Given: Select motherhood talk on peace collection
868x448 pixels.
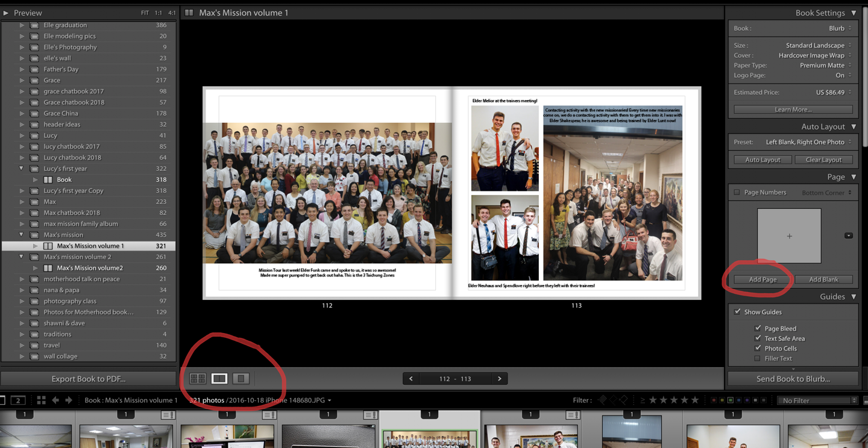Looking at the screenshot, I should pyautogui.click(x=89, y=279).
